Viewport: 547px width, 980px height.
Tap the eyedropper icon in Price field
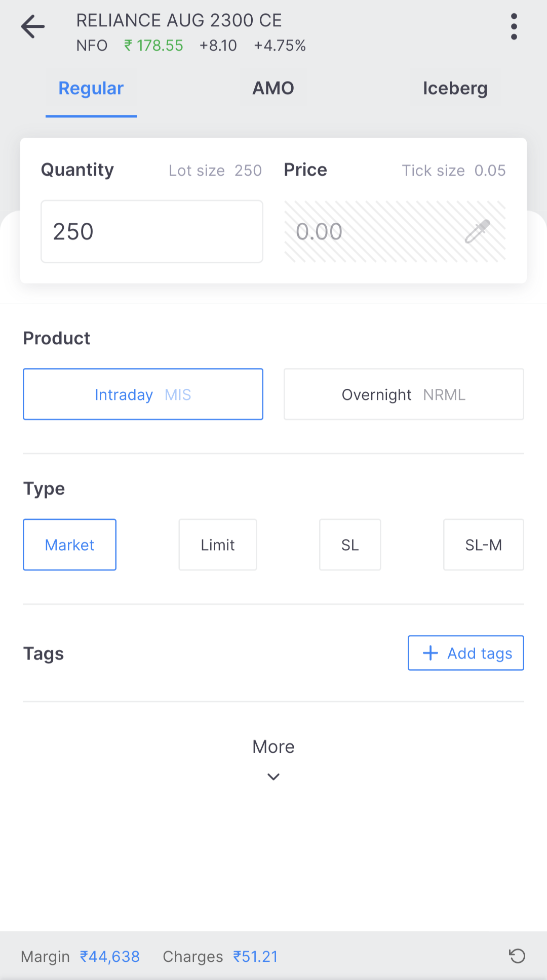coord(477,231)
